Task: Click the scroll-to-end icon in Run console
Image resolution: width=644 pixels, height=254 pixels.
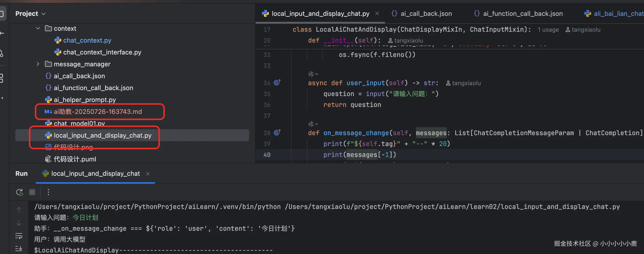Action: (19, 249)
